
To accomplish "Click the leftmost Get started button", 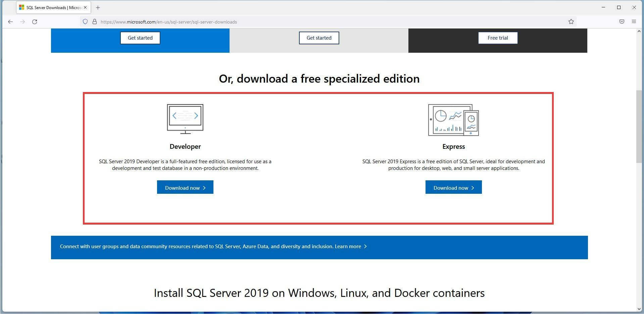I will coord(140,38).
